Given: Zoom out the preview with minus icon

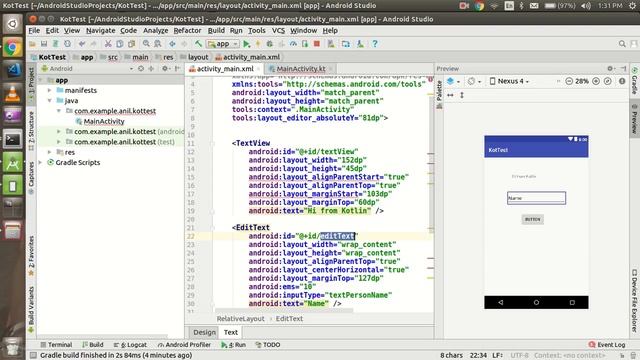Looking at the screenshot, I should (569, 81).
